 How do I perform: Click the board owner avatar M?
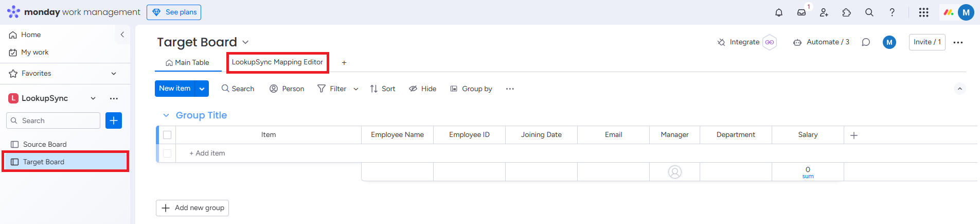point(889,42)
